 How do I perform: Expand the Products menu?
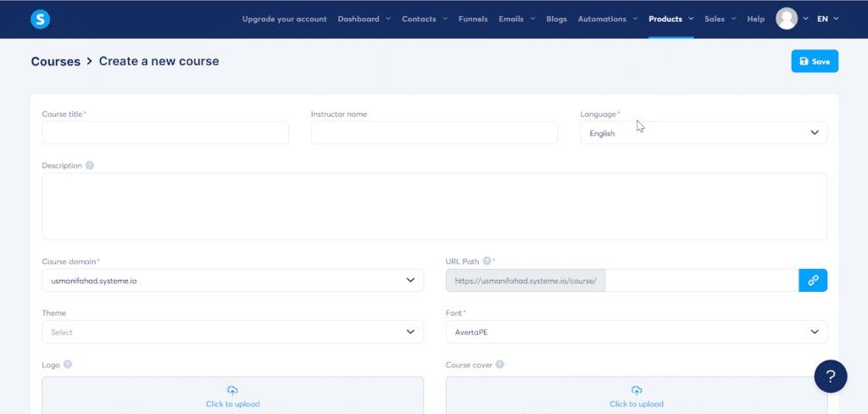click(x=671, y=19)
